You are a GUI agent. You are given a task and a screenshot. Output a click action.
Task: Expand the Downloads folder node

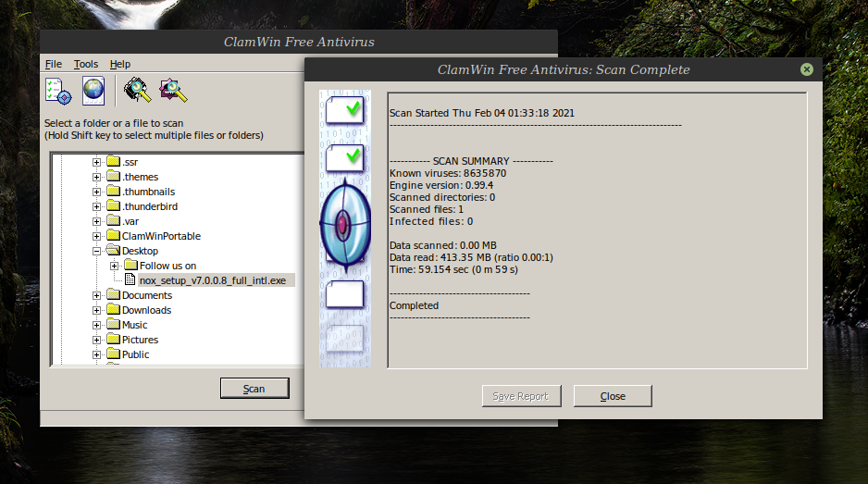[96, 310]
